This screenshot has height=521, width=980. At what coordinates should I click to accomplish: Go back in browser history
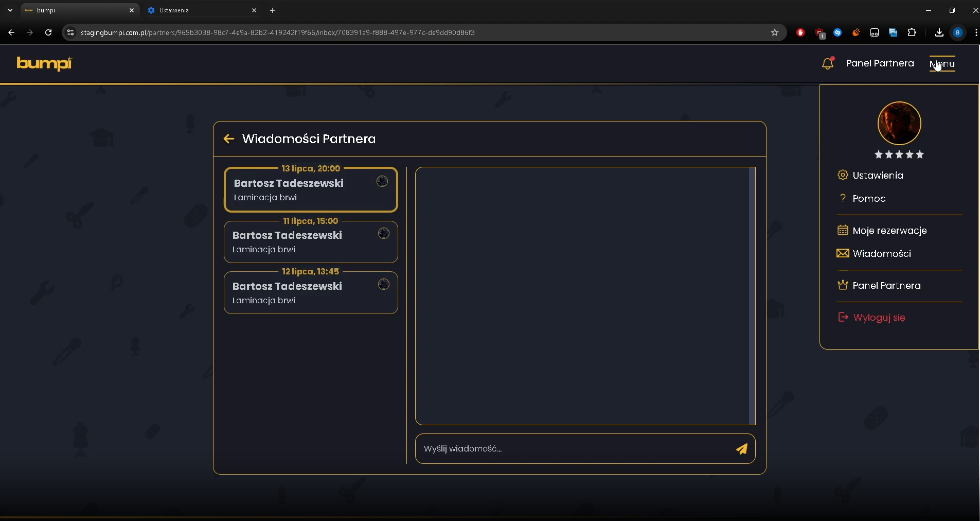point(11,32)
